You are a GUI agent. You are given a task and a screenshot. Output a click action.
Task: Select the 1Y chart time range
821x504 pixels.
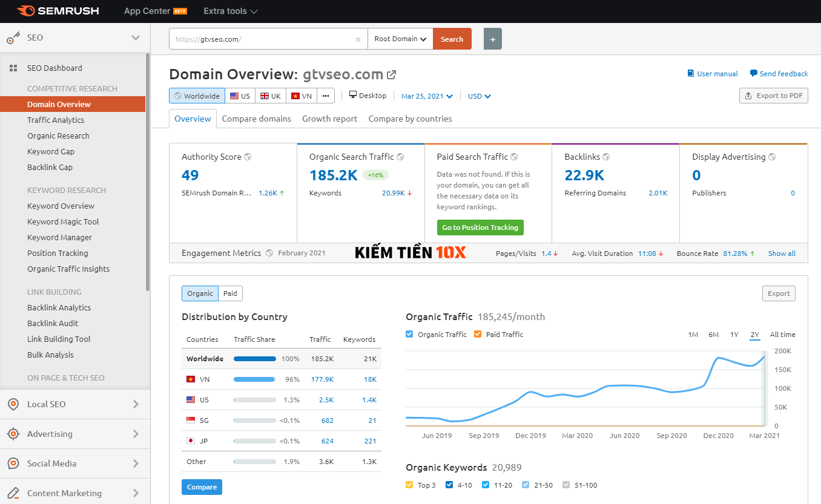(x=734, y=335)
